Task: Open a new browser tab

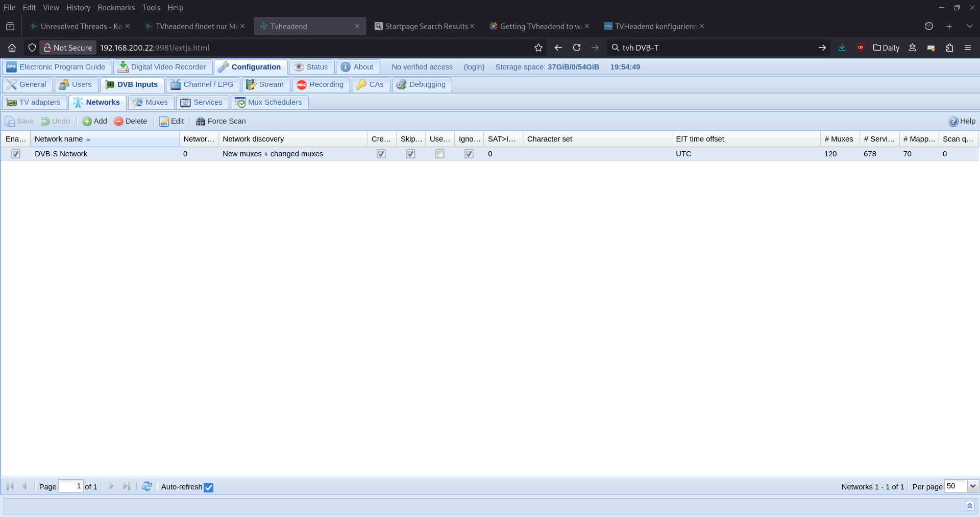Action: pyautogui.click(x=949, y=26)
